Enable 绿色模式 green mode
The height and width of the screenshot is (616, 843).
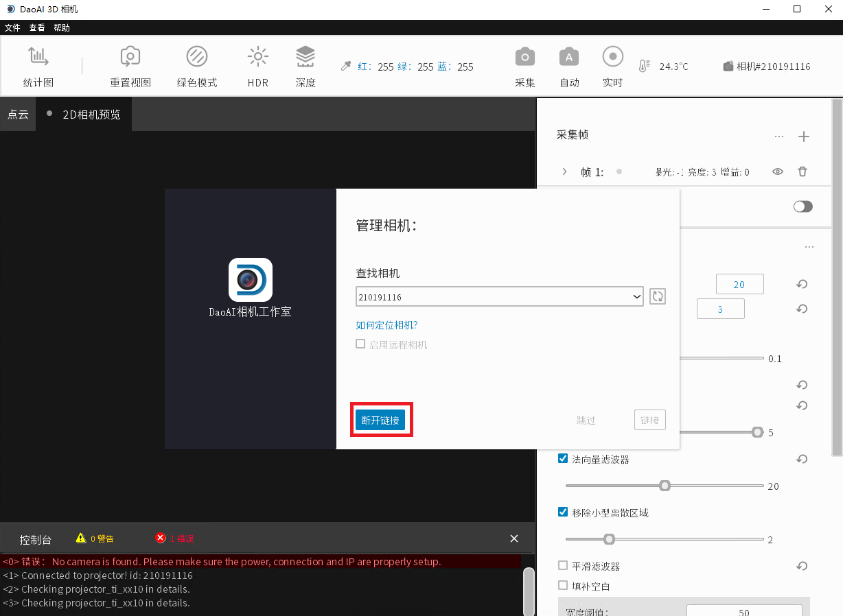click(197, 67)
